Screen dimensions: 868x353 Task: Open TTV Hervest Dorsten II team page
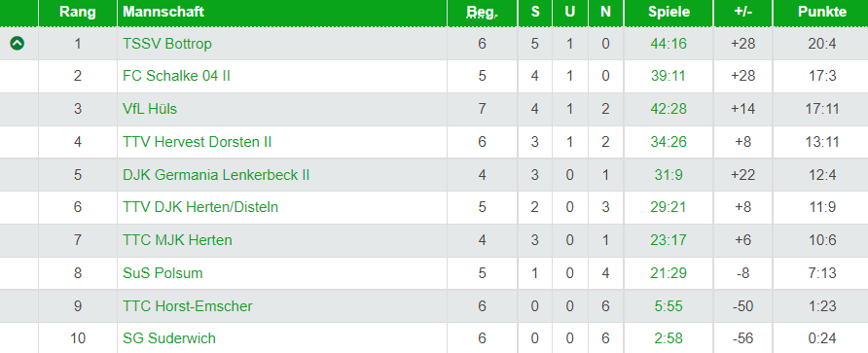pyautogui.click(x=198, y=142)
